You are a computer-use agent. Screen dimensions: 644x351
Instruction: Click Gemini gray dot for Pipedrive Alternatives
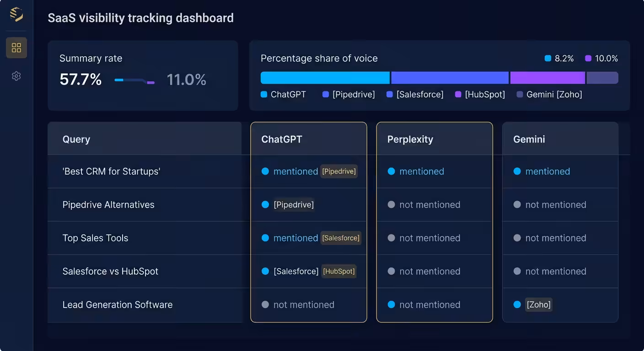click(x=517, y=205)
